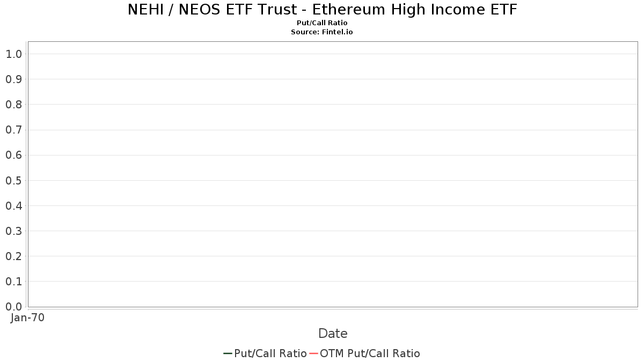This screenshot has width=644, height=362.
Task: Click the 1.0 y-axis label
Action: pos(13,54)
